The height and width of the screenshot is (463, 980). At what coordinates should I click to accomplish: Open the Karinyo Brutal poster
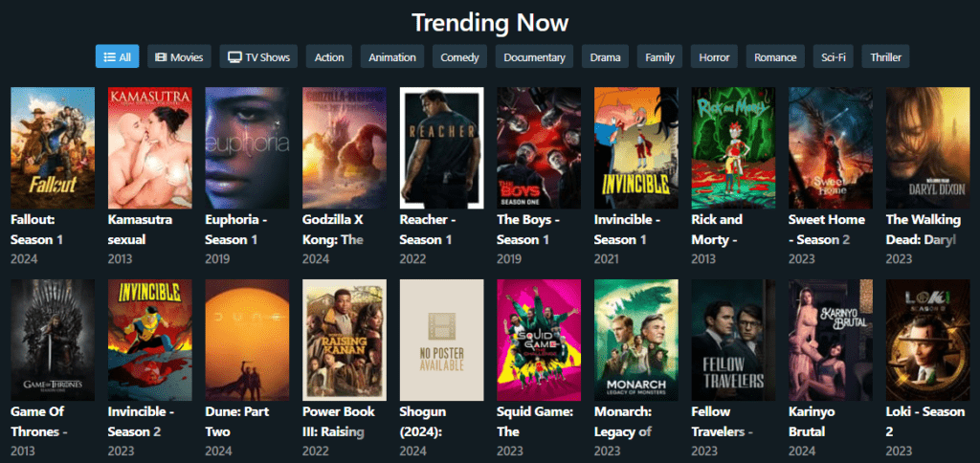coord(831,340)
